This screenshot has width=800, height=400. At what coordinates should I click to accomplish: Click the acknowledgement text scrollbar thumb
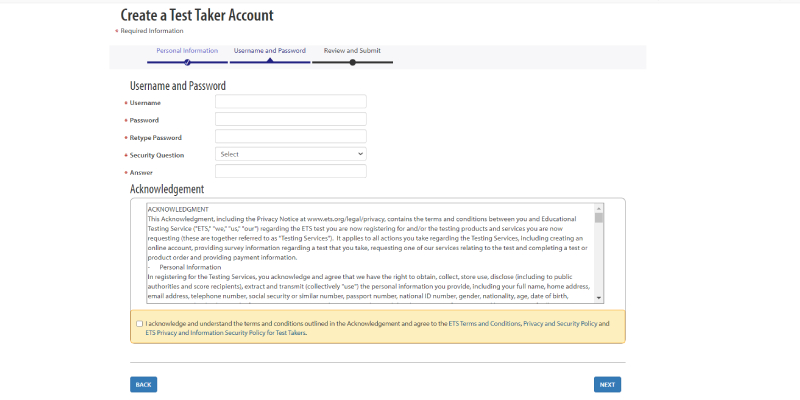pyautogui.click(x=599, y=218)
